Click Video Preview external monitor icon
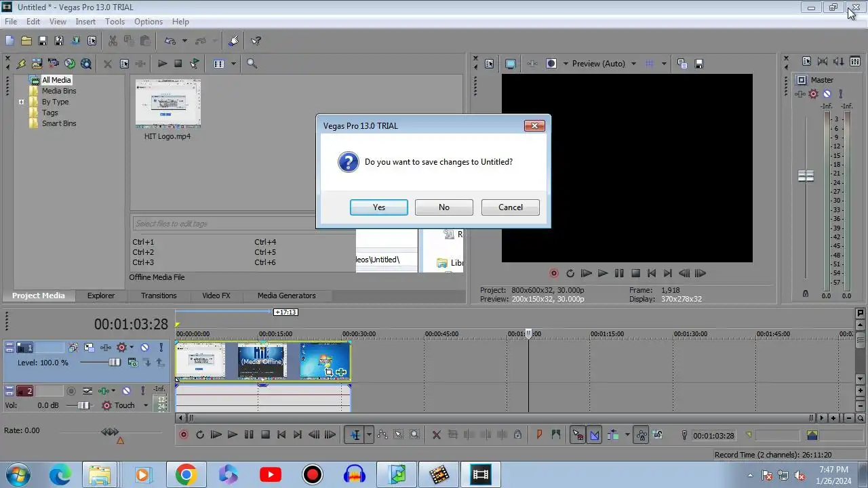 pos(510,64)
